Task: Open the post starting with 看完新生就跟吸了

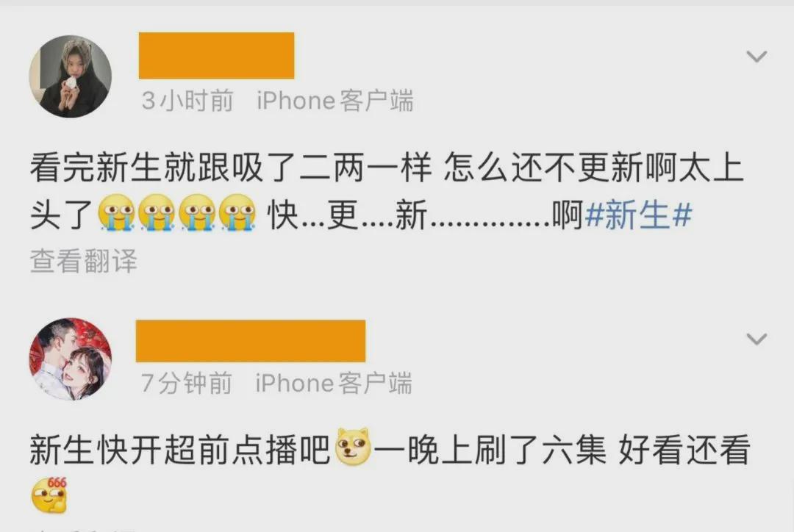Action: [387, 191]
